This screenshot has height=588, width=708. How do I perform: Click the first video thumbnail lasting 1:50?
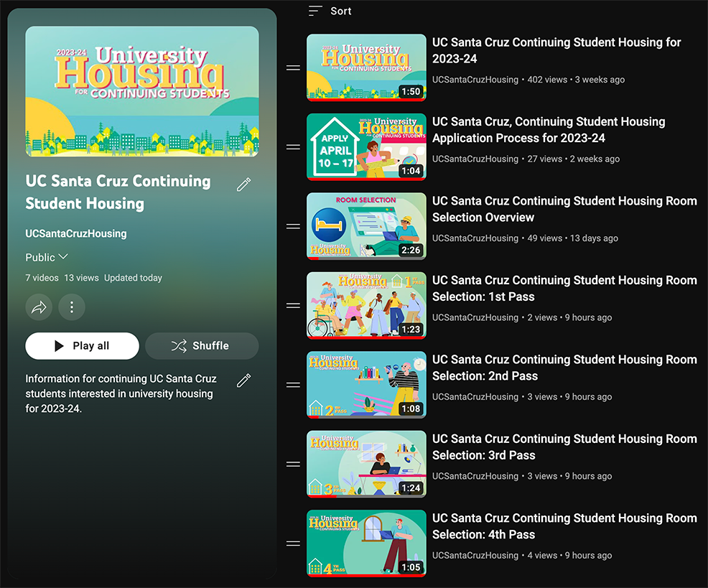366,67
